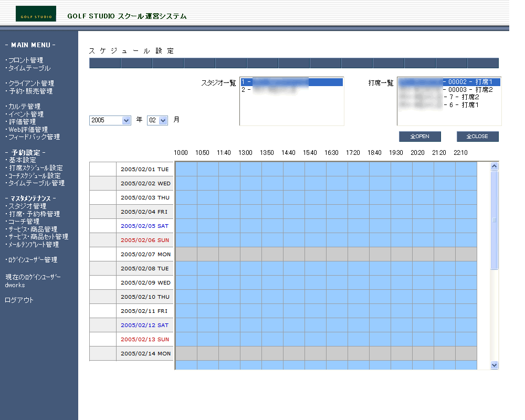Click 22:10 slot on 2005/02/05 SAT
The image size is (525, 420).
point(466,226)
